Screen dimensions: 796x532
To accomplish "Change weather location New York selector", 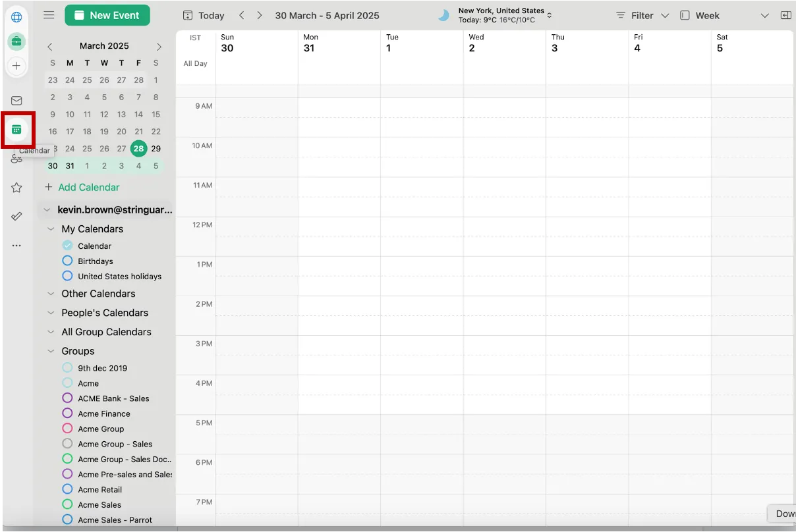I will (505, 15).
